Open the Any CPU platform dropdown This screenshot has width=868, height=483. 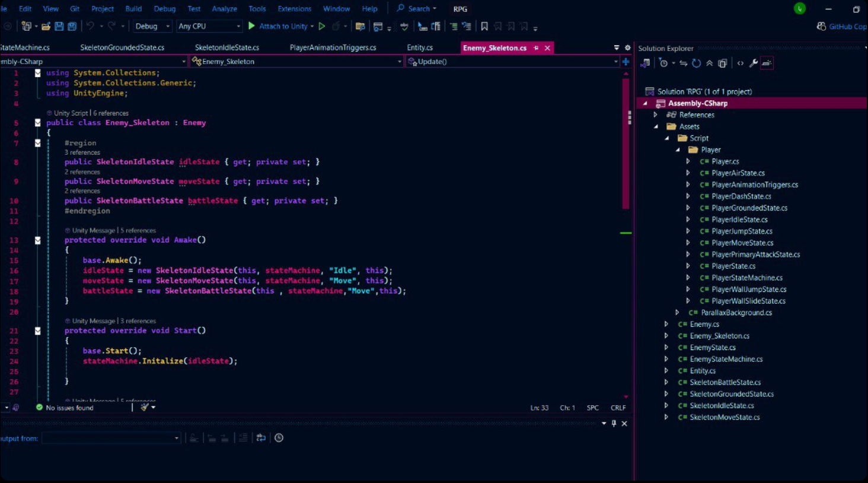point(209,26)
